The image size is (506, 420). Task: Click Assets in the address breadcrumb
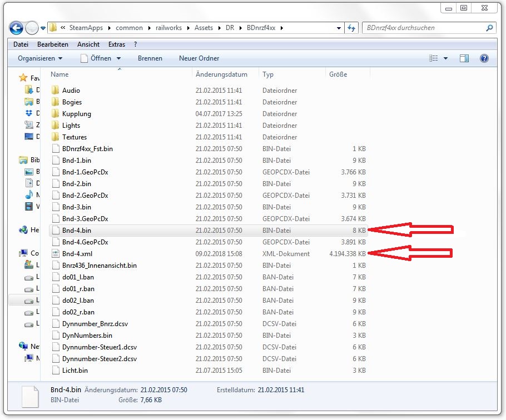click(x=204, y=28)
